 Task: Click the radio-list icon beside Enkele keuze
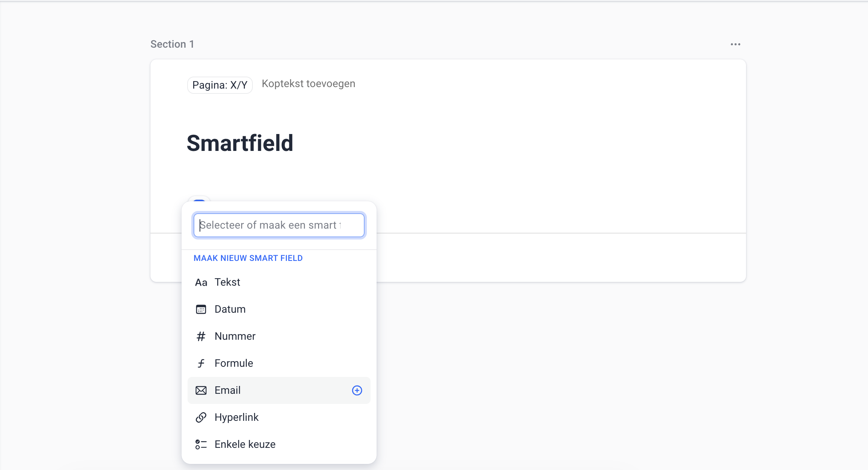click(201, 444)
